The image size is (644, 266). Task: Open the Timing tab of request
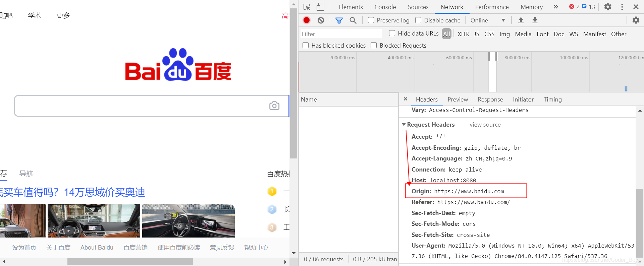(x=552, y=99)
